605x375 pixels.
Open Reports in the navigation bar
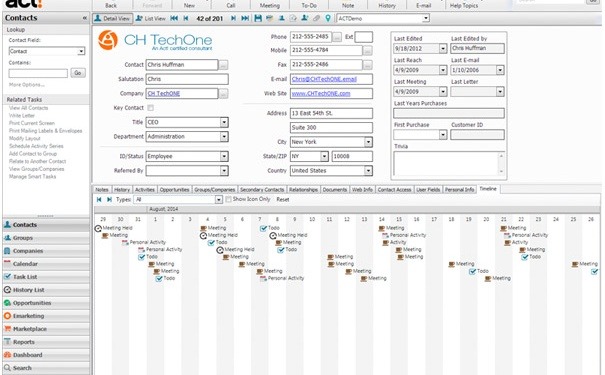click(46, 342)
